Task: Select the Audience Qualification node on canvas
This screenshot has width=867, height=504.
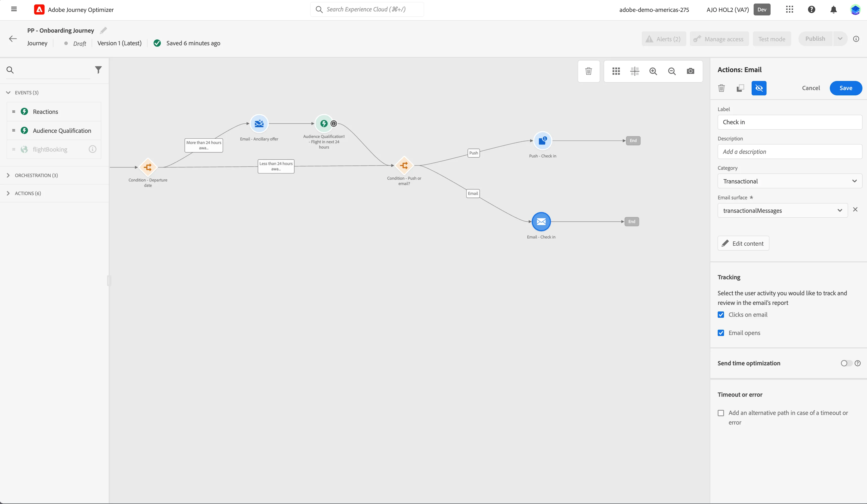Action: click(324, 123)
